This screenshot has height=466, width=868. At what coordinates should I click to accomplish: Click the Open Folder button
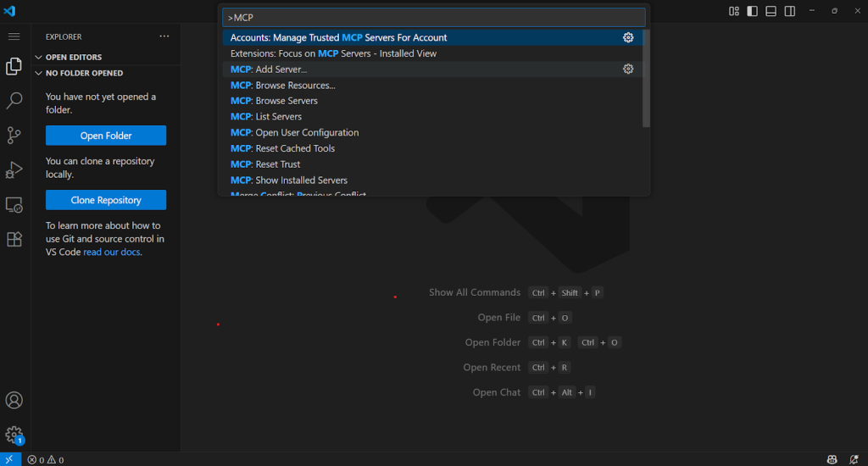(x=106, y=136)
